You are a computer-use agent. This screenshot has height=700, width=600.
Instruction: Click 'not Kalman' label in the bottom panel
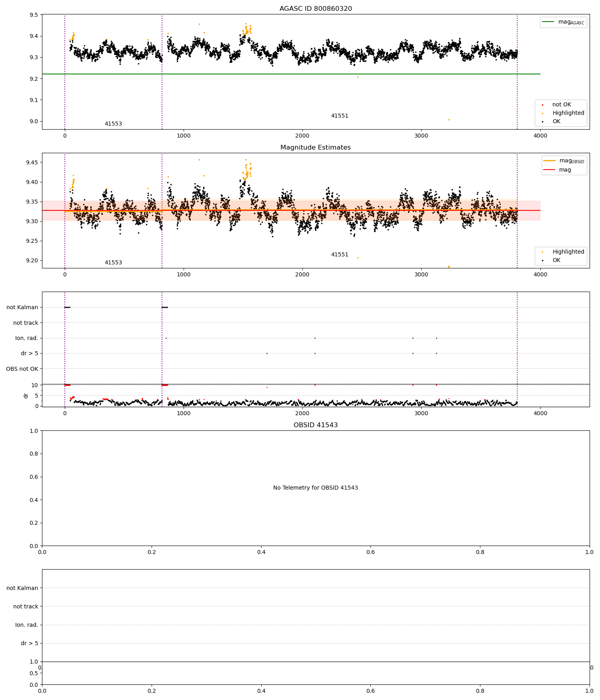pyautogui.click(x=22, y=588)
